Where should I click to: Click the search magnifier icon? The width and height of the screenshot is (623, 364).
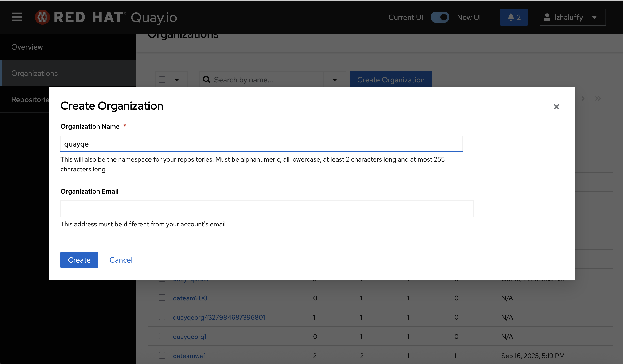tap(206, 80)
